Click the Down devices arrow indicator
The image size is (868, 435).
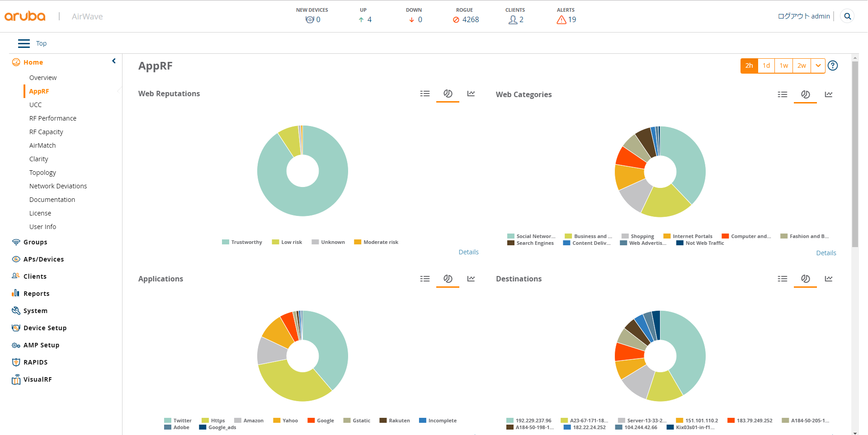pyautogui.click(x=412, y=20)
